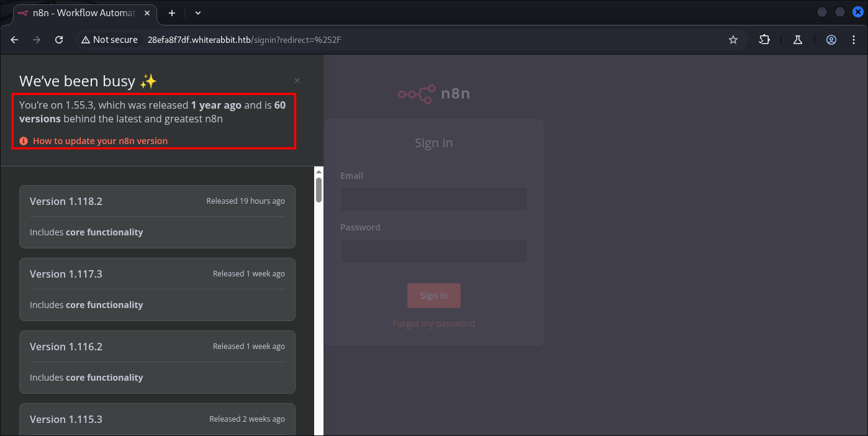Click the 'Forgot my password' link
The height and width of the screenshot is (436, 868).
[x=433, y=324]
